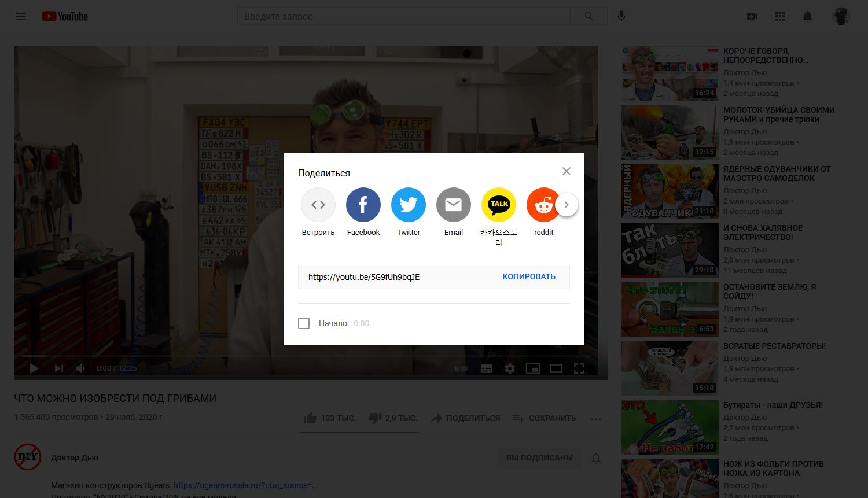Viewport: 868px width, 498px height.
Task: Open the Доктор Дью channel avatar
Action: click(28, 457)
